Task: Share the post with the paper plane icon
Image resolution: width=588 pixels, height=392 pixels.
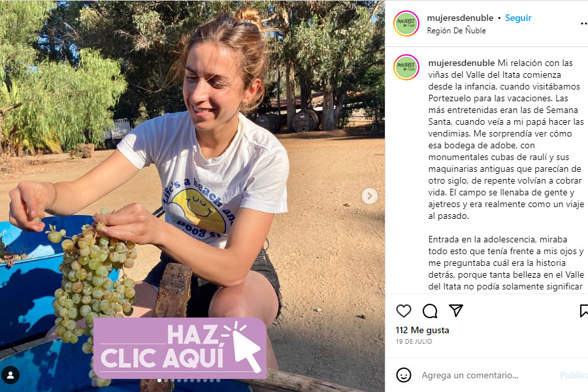Action: click(455, 310)
